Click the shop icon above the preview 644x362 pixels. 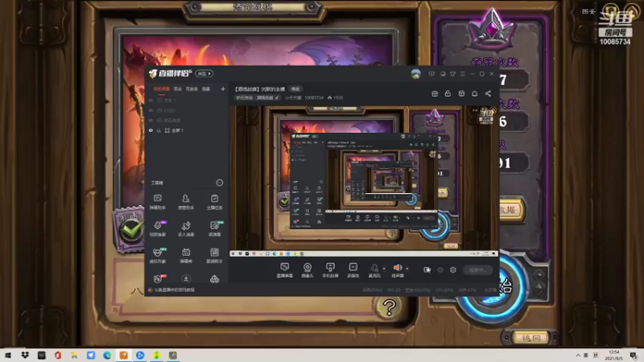tap(461, 93)
